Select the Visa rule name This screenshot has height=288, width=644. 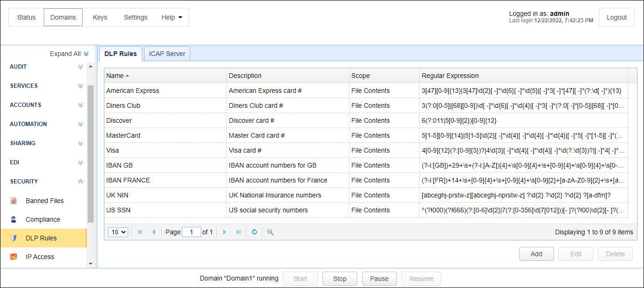[112, 150]
